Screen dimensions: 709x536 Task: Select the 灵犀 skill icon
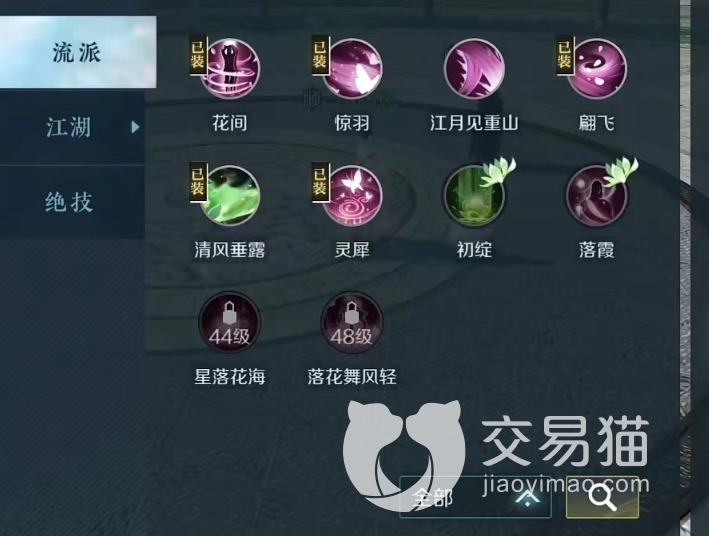[352, 195]
